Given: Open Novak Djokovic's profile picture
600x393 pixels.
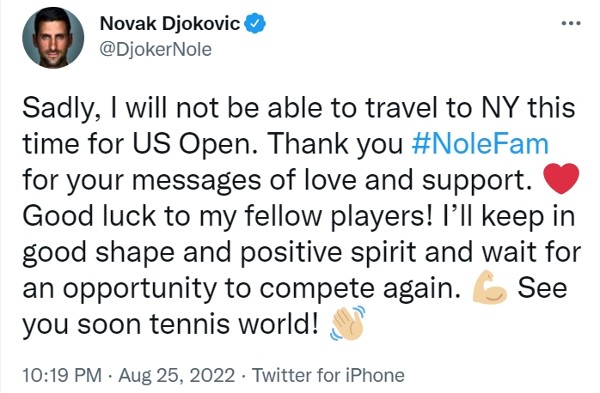Looking at the screenshot, I should pyautogui.click(x=53, y=38).
